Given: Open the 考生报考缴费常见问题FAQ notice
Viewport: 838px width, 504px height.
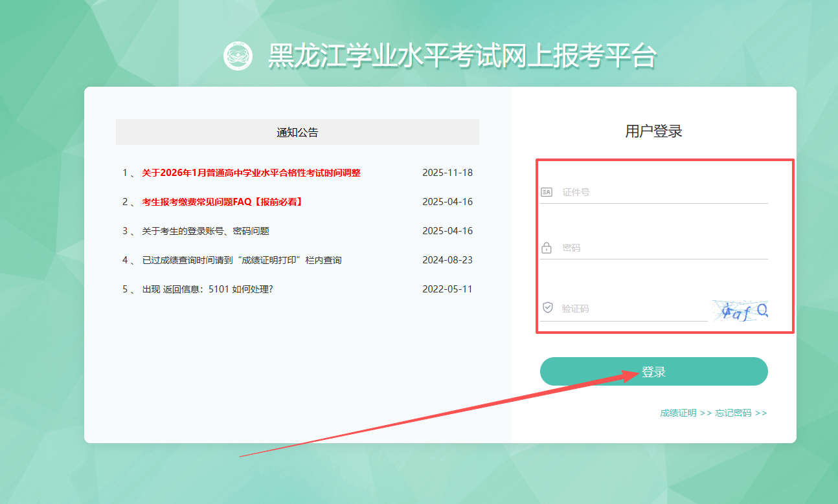Looking at the screenshot, I should coord(222,202).
